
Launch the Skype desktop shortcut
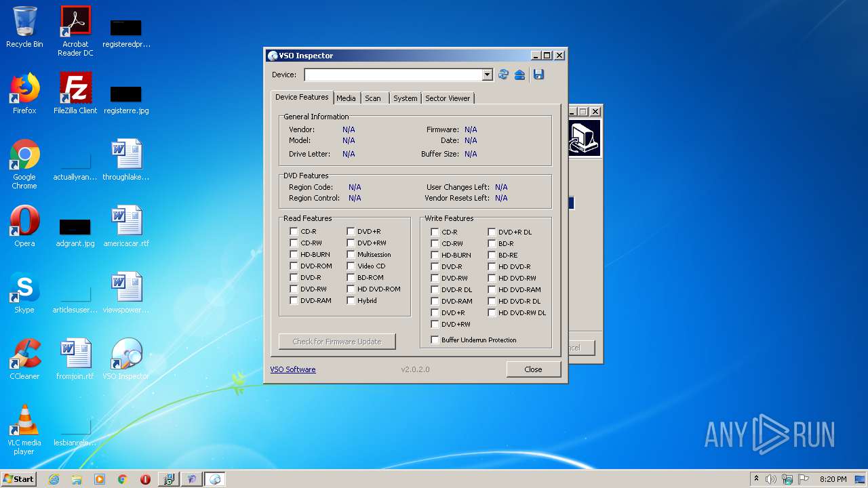24,293
